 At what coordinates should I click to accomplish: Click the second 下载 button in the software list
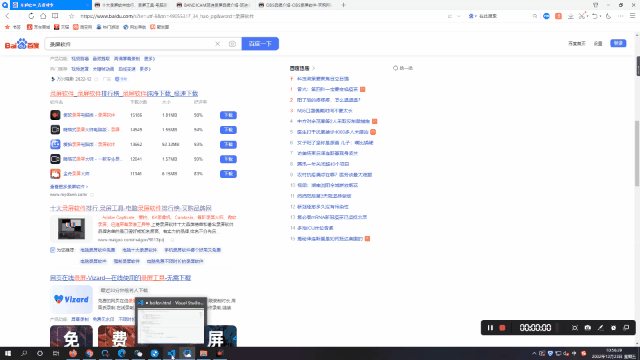(228, 130)
